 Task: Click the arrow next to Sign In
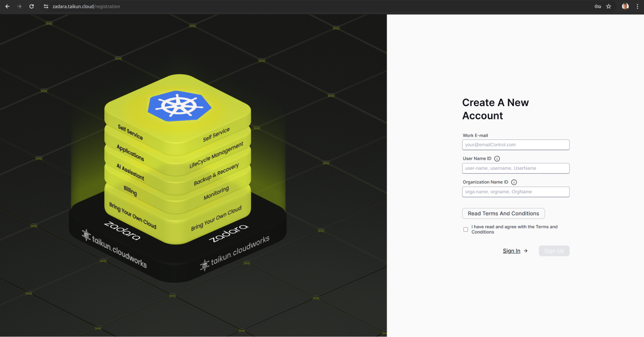(x=526, y=251)
